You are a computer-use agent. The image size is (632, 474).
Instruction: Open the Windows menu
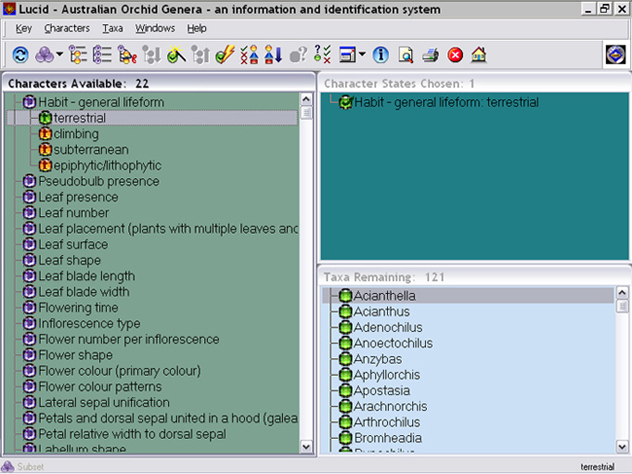tap(155, 28)
